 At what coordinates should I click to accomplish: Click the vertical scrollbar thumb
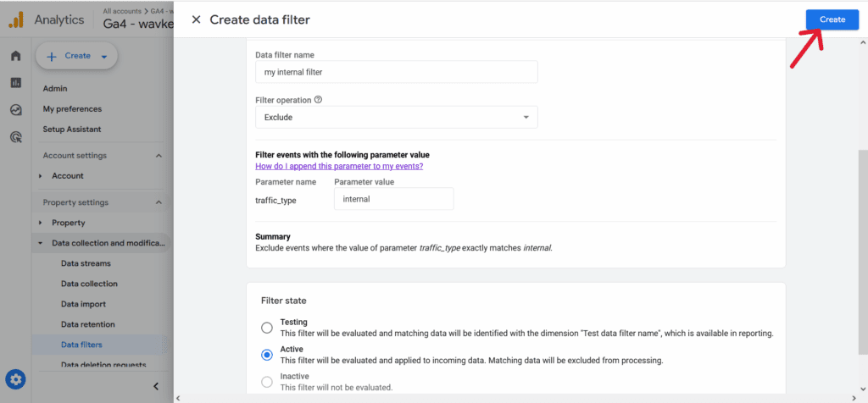tap(863, 252)
